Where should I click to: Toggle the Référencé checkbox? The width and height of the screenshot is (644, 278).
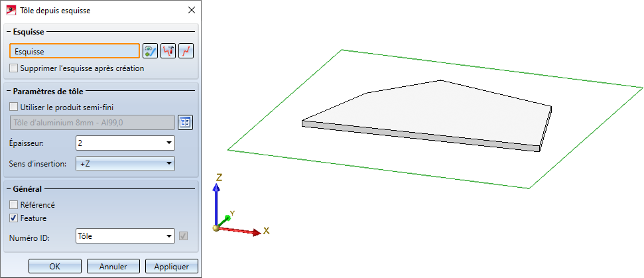pos(13,204)
